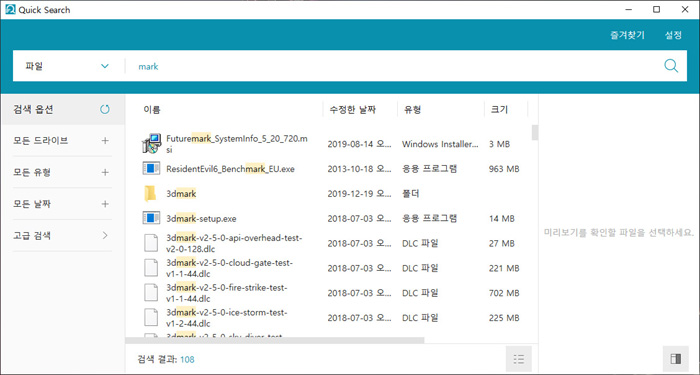This screenshot has height=375, width=700.
Task: Click the 27 MB size value
Action: 502,243
